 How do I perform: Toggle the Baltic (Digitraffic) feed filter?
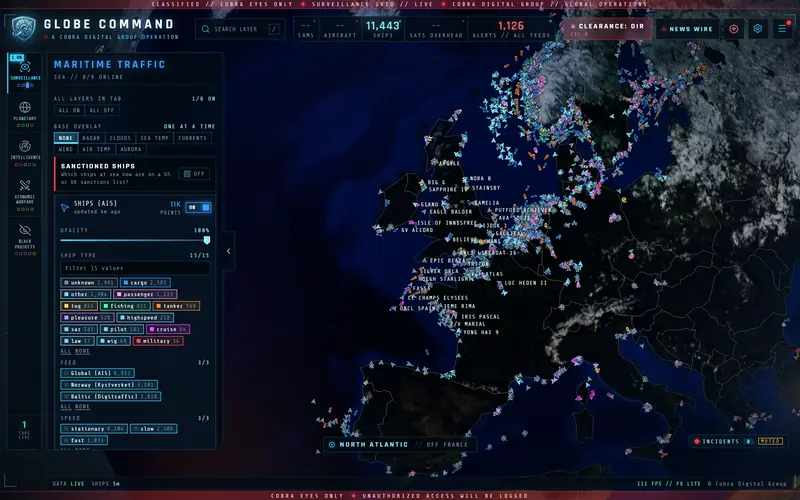[x=111, y=396]
